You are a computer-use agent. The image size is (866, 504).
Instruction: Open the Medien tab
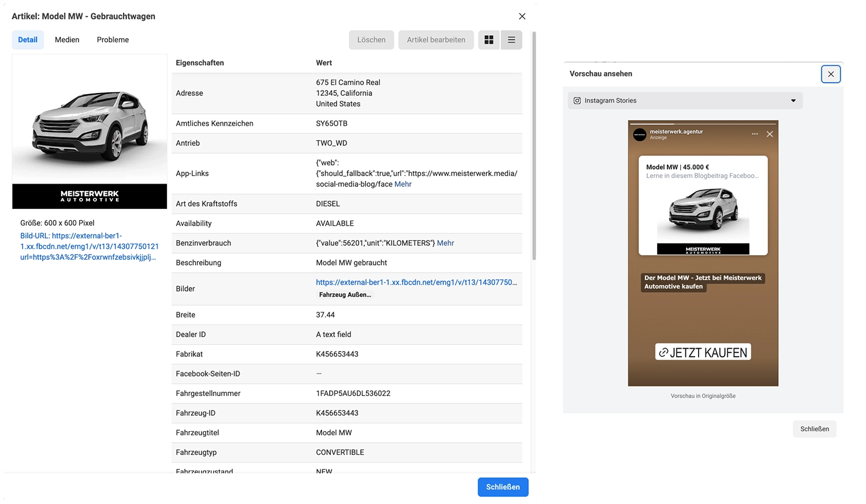click(x=67, y=40)
